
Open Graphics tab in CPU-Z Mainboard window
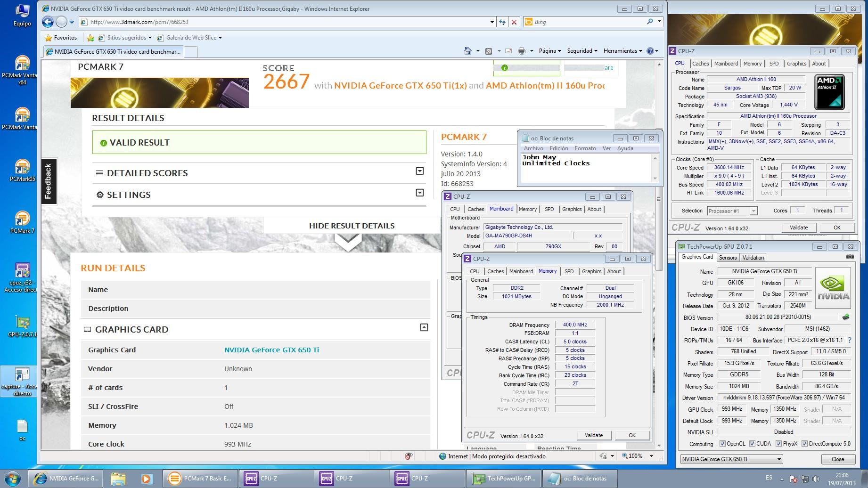[572, 209]
